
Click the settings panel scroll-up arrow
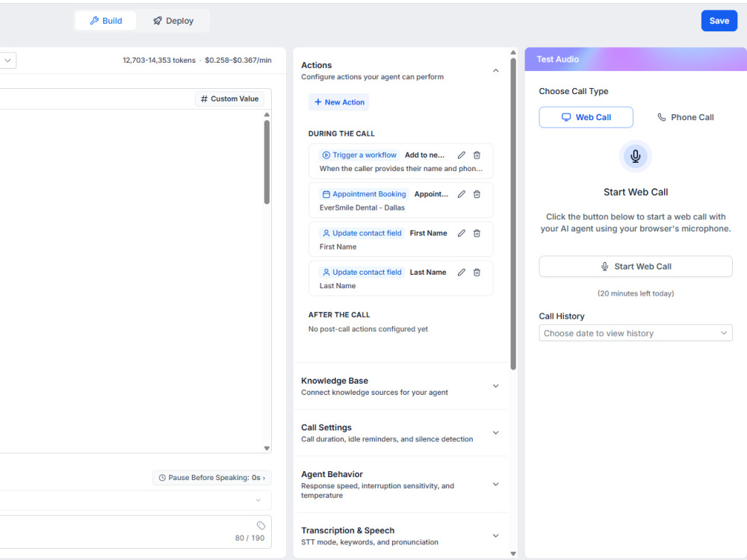pos(513,52)
